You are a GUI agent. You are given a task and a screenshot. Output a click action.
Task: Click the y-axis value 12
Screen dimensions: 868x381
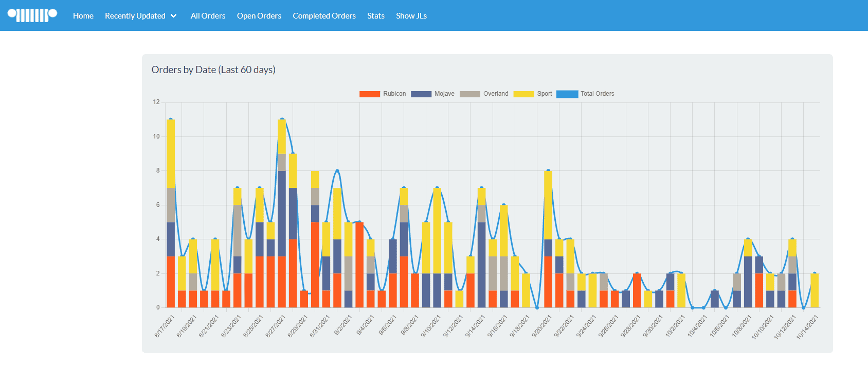156,102
